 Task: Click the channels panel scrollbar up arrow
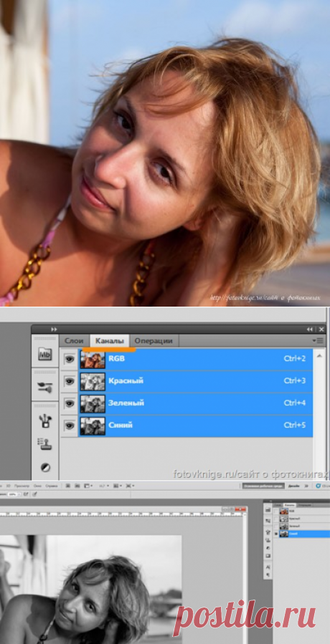(x=319, y=353)
